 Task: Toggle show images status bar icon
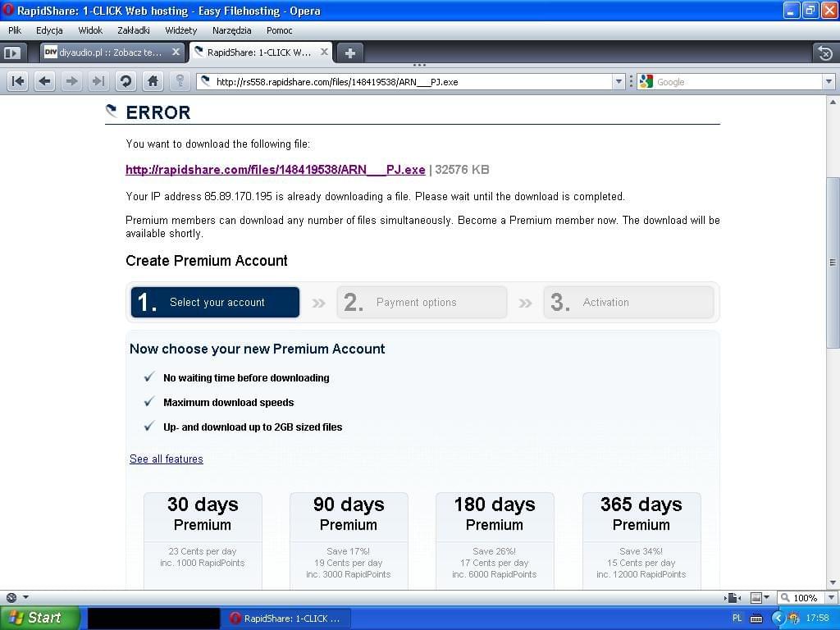(756, 598)
